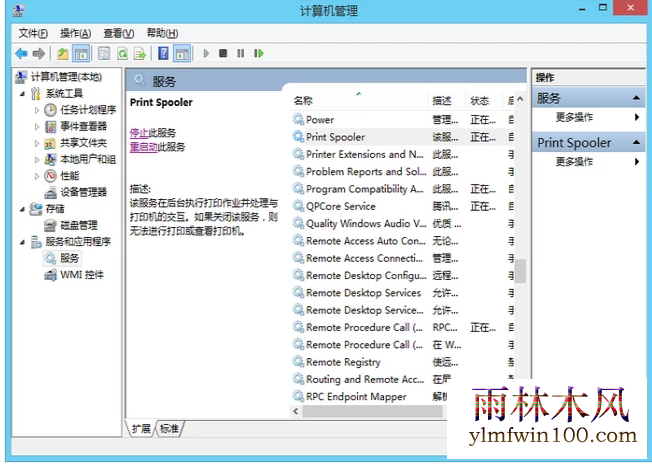Click the horizontal scrollbar left arrow
The width and height of the screenshot is (652, 464).
[296, 411]
